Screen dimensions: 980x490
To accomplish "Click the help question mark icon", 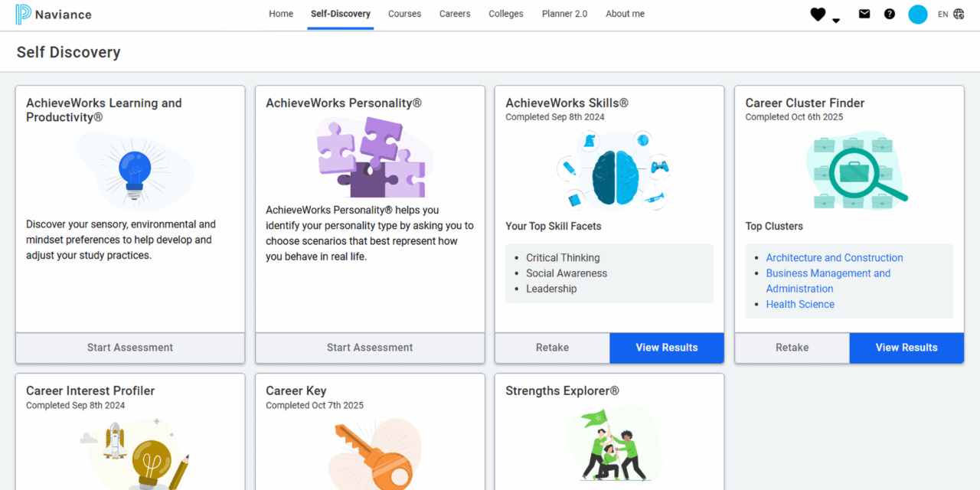I will (x=889, y=14).
